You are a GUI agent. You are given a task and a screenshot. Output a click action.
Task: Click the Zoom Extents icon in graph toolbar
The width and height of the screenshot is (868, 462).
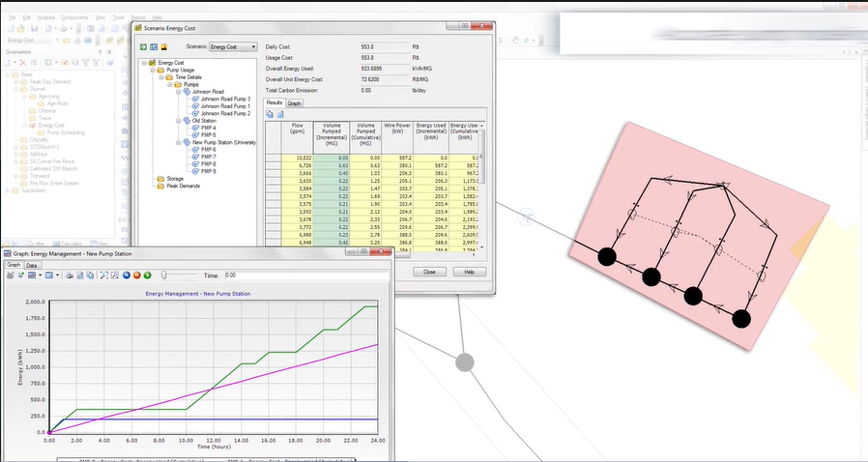[x=104, y=275]
